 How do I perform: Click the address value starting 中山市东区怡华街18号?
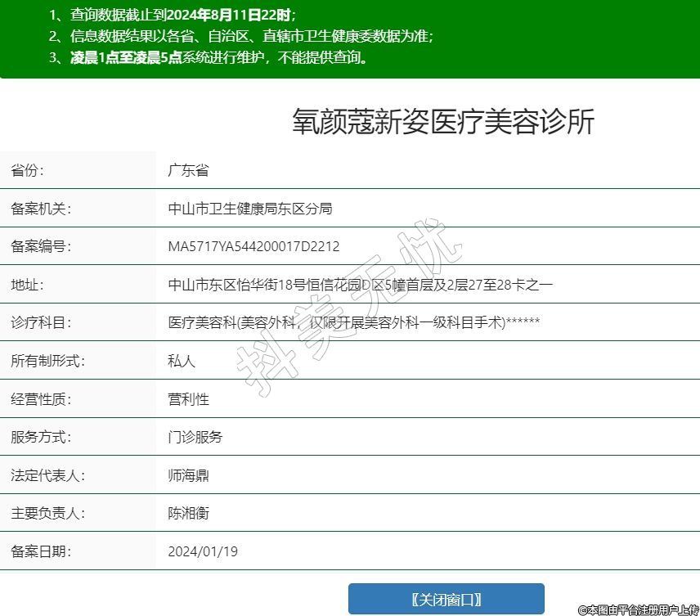(361, 285)
